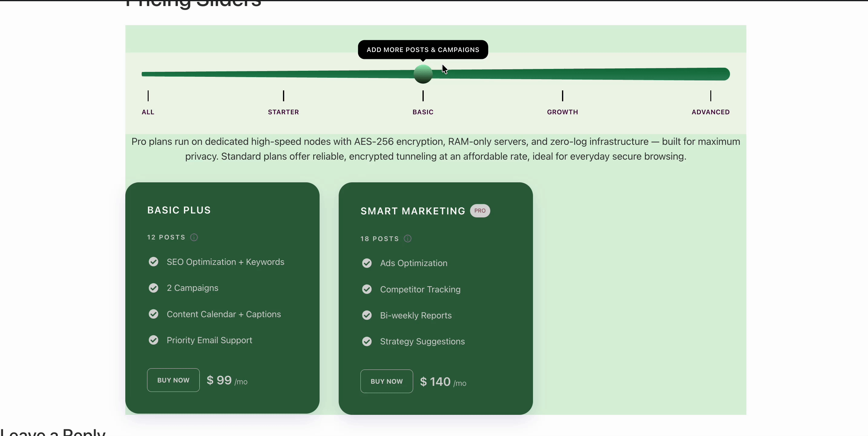Viewport: 868px width, 436px height.
Task: Click the checkmark beside Content Calendar + Captions
Action: point(153,314)
